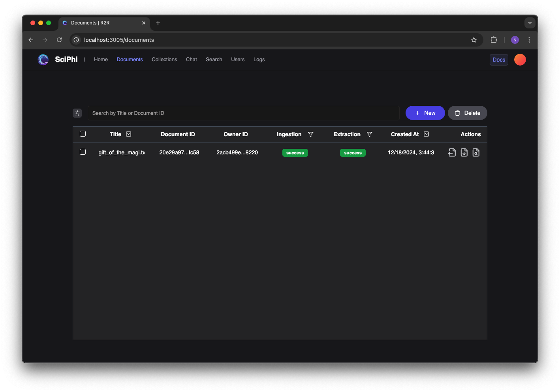Open the Chat page
This screenshot has width=560, height=392.
click(x=192, y=60)
